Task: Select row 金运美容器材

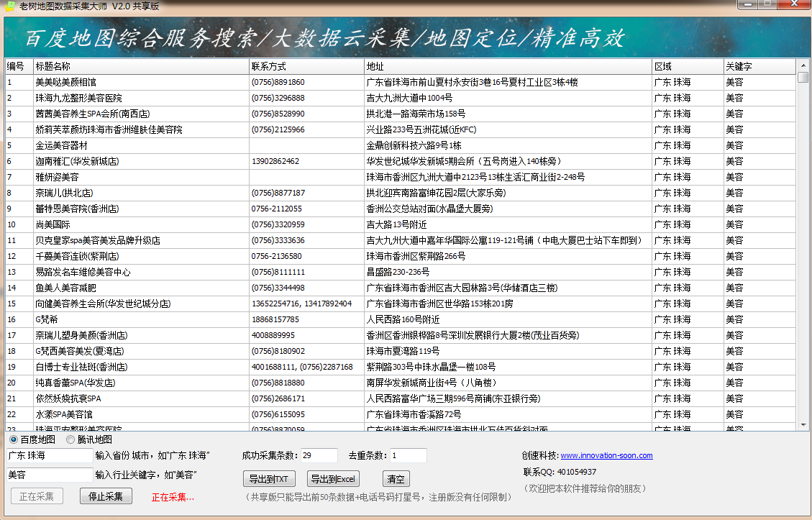Action: (x=401, y=145)
